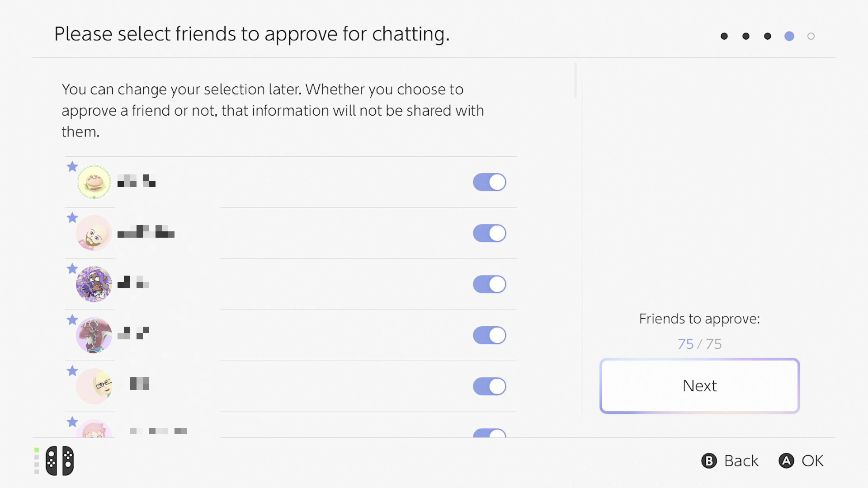Click the B Back button
Screen dimensions: 868x488
click(730, 461)
